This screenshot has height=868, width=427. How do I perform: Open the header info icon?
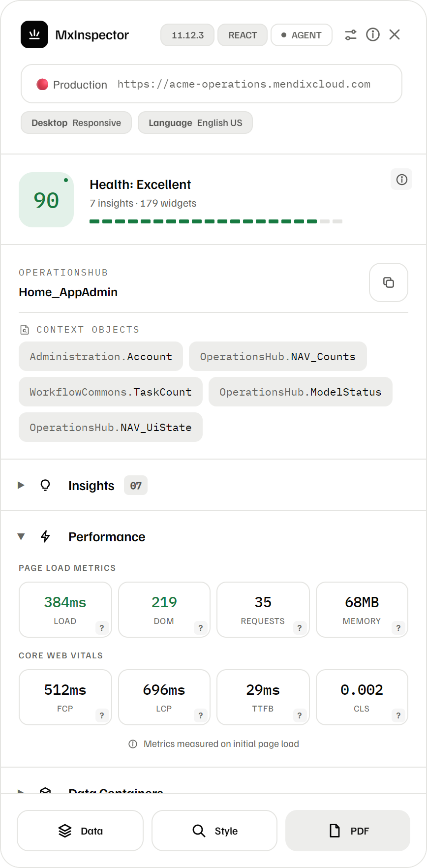point(373,34)
